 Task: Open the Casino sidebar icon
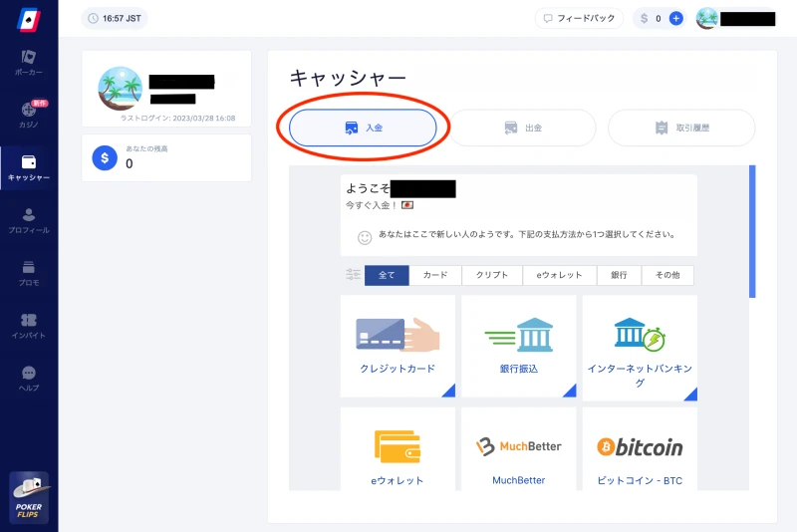pos(29,115)
